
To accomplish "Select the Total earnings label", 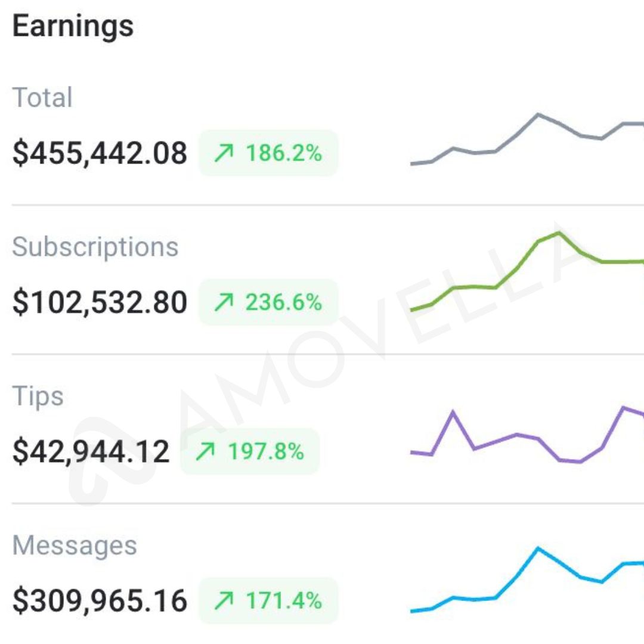I will 42,98.
